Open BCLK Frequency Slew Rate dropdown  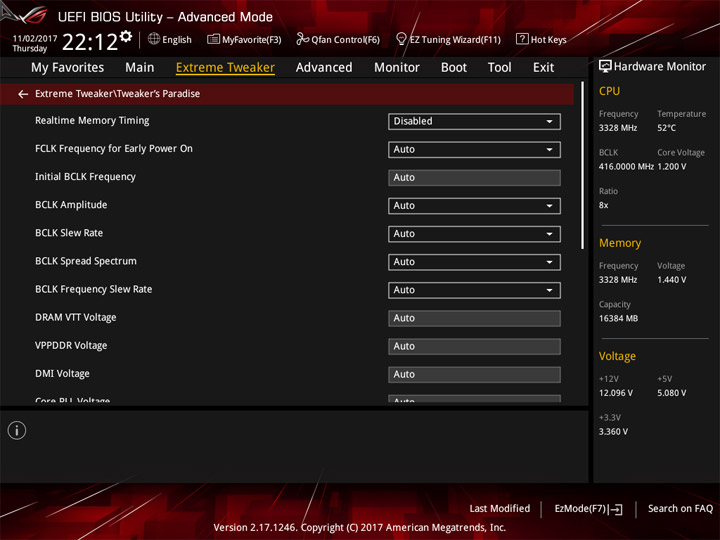coord(474,290)
